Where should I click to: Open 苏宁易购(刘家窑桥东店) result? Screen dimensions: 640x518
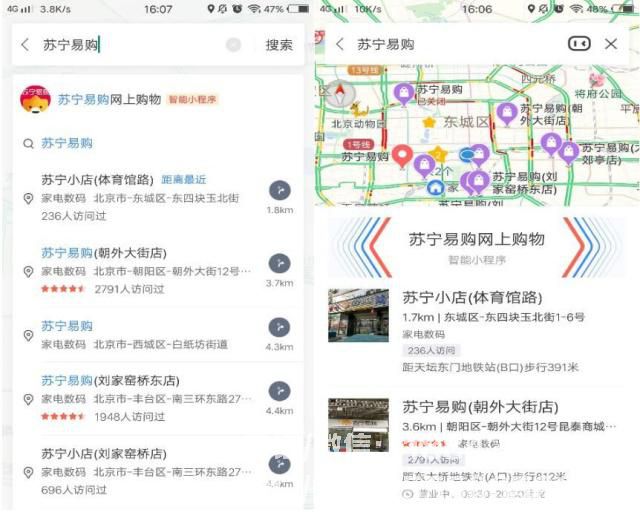pos(158,398)
